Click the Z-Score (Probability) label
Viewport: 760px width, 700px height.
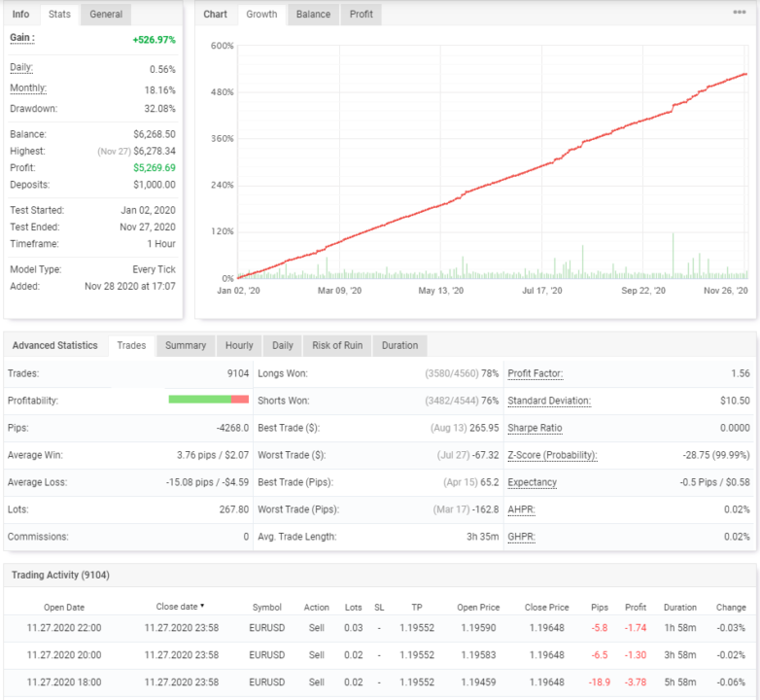552,455
